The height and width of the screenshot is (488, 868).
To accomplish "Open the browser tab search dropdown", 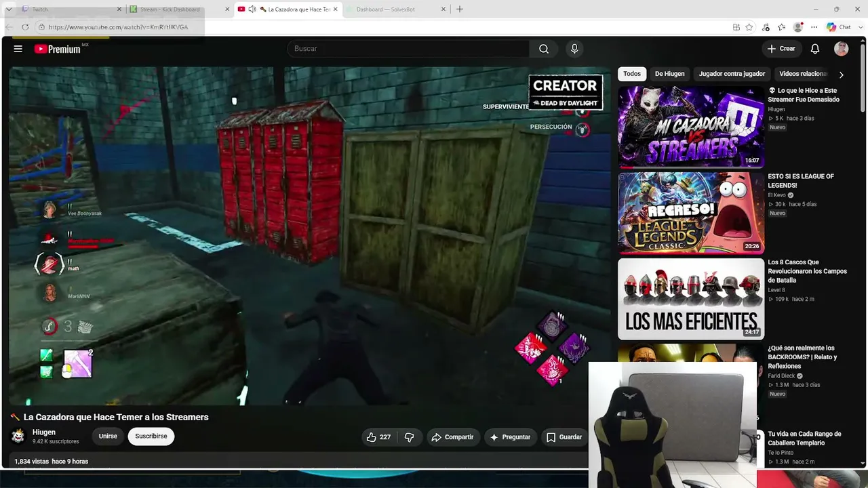I will (x=8, y=9).
